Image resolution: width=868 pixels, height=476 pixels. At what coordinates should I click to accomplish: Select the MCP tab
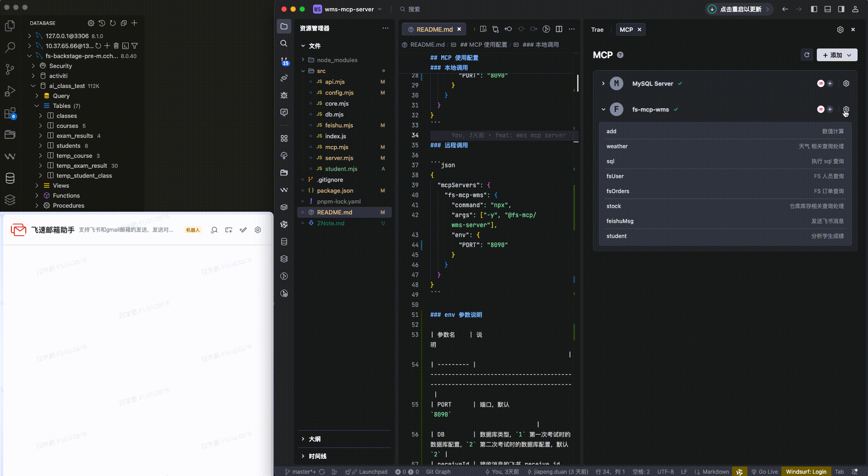click(x=626, y=29)
